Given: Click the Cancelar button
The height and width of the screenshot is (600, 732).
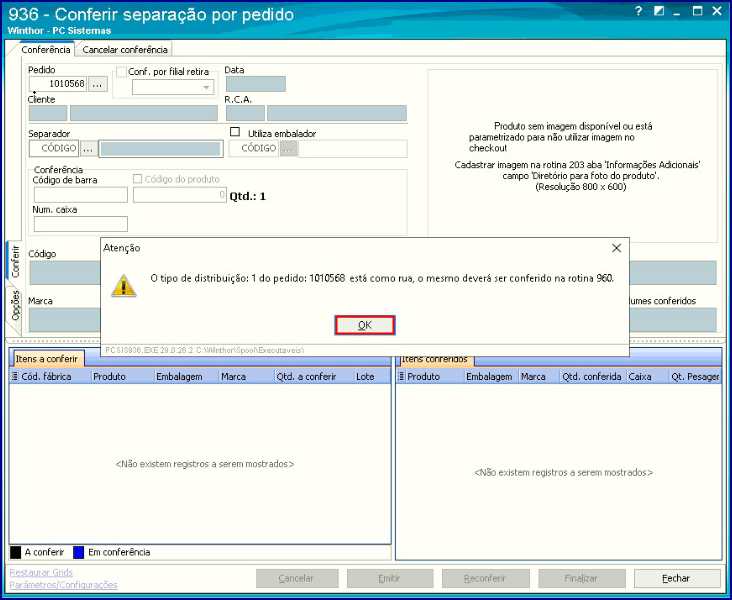Looking at the screenshot, I should point(297,579).
